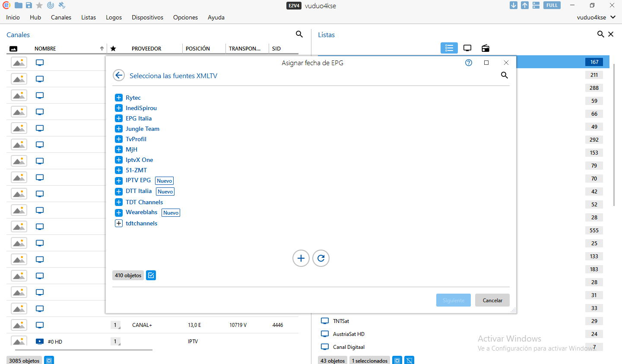This screenshot has width=622, height=364.
Task: Switch to the TV lists view icon
Action: click(467, 48)
